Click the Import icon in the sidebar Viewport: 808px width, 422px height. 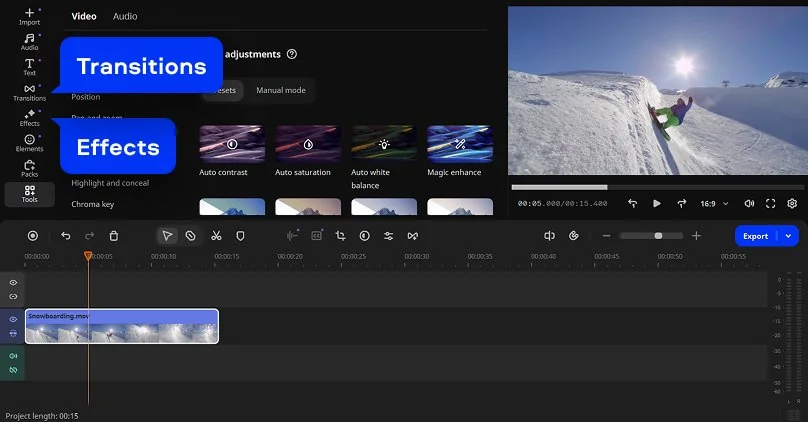tap(29, 16)
